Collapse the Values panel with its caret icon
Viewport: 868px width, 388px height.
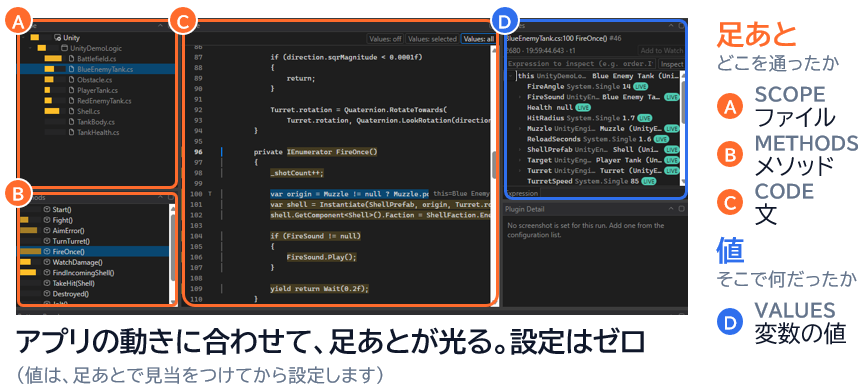[x=672, y=25]
